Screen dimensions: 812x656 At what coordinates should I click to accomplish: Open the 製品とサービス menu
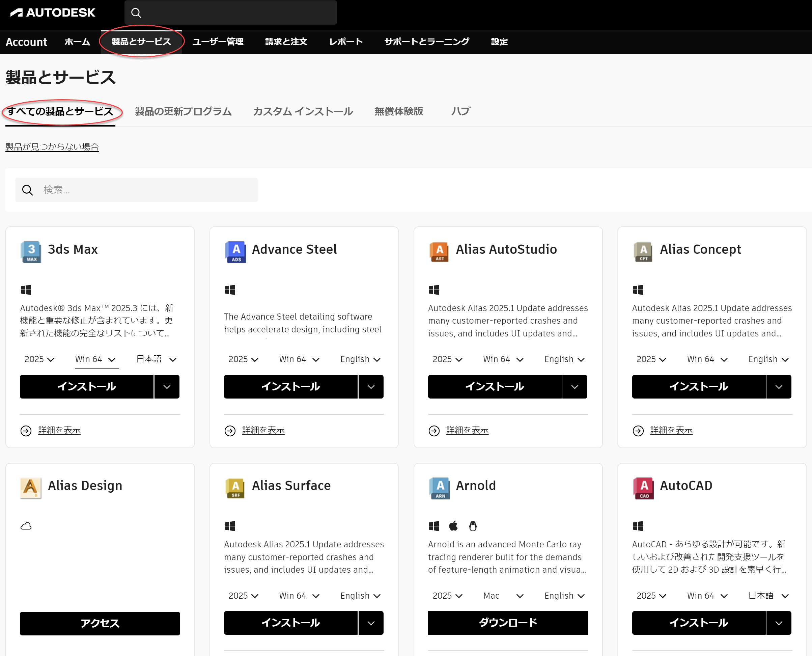pos(140,42)
